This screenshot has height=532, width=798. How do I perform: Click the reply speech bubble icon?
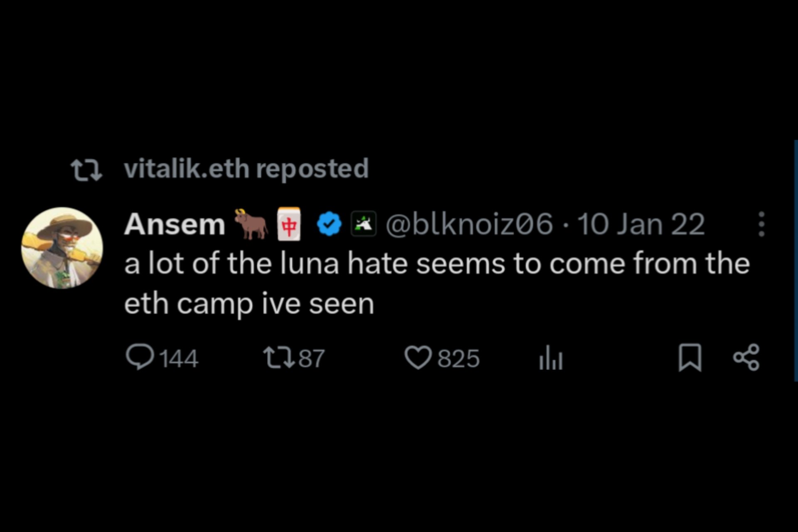click(x=140, y=357)
